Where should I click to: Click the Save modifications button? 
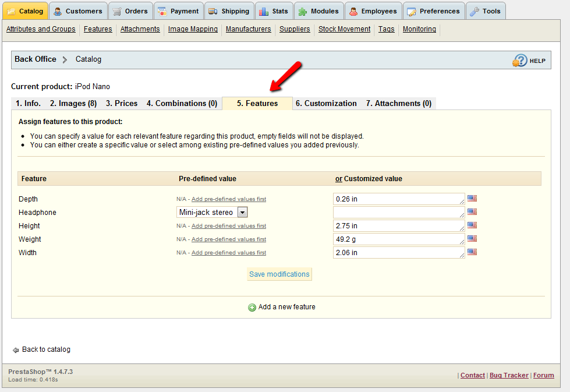click(279, 274)
